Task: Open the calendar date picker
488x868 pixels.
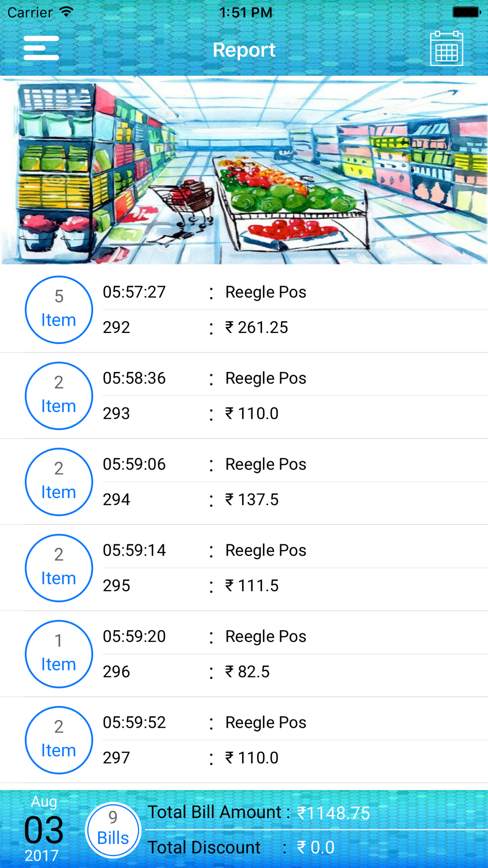Action: coord(446,49)
